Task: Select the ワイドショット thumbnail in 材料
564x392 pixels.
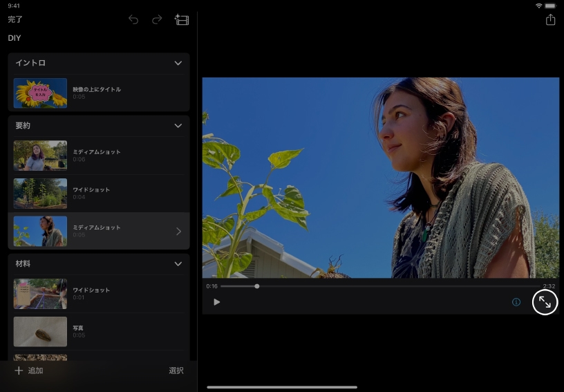Action: point(40,294)
